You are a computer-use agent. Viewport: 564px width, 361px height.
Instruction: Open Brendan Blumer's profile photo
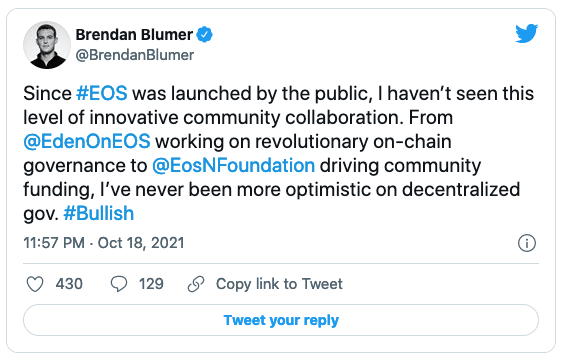pyautogui.click(x=47, y=45)
